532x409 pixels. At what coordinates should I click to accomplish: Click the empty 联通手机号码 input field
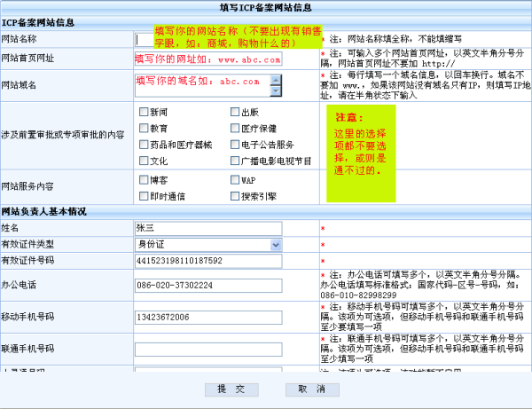(208, 349)
